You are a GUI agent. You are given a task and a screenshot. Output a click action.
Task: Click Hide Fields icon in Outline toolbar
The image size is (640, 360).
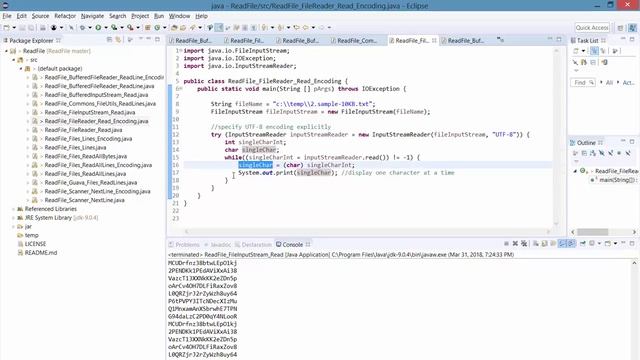[x=602, y=153]
